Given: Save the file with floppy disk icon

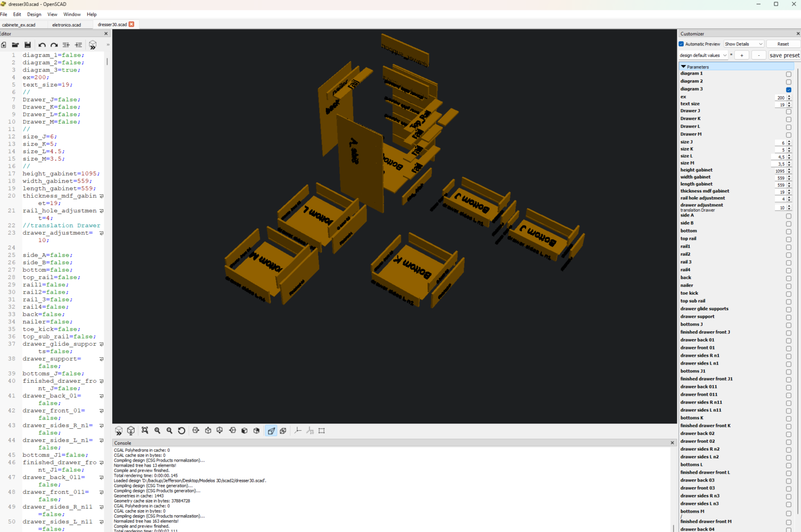Looking at the screenshot, I should pyautogui.click(x=28, y=45).
